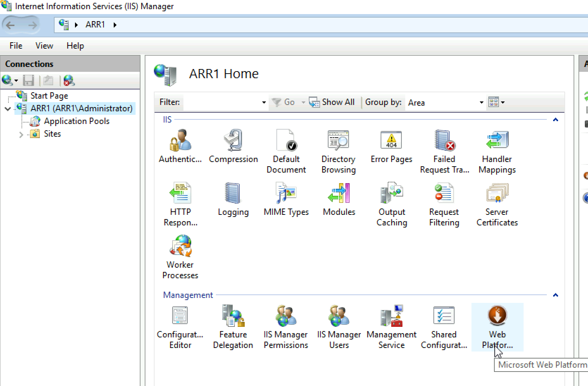
Task: Open the Modules feature
Action: click(x=339, y=199)
